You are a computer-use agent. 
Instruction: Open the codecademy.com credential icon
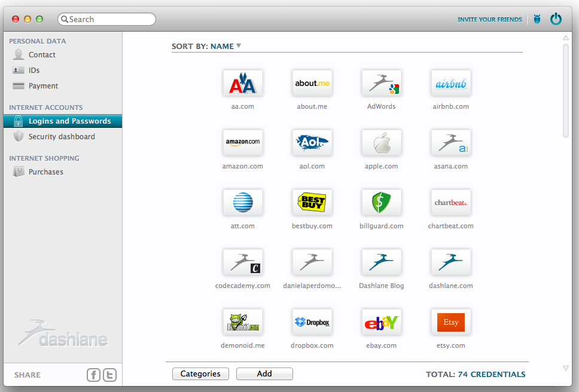tap(243, 262)
